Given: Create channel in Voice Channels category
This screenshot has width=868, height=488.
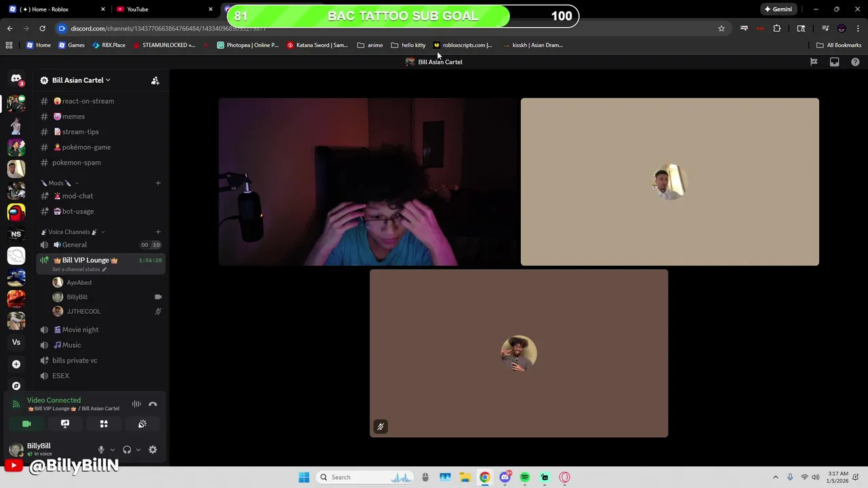Looking at the screenshot, I should pyautogui.click(x=158, y=232).
